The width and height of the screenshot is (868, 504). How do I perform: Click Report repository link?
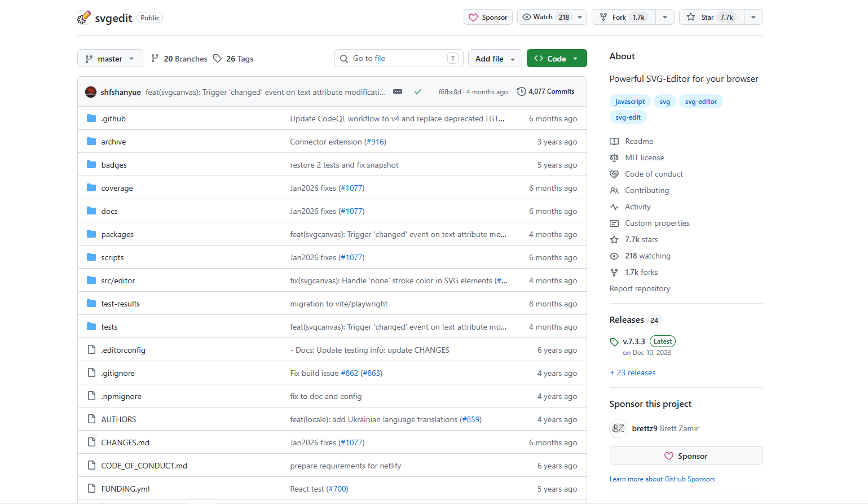(x=640, y=288)
